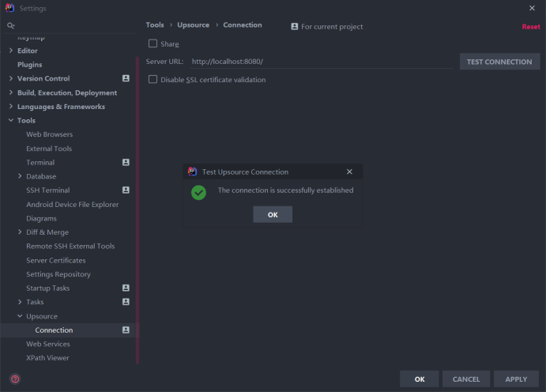Image resolution: width=546 pixels, height=392 pixels.
Task: Expand the Database node
Action: [x=20, y=176]
